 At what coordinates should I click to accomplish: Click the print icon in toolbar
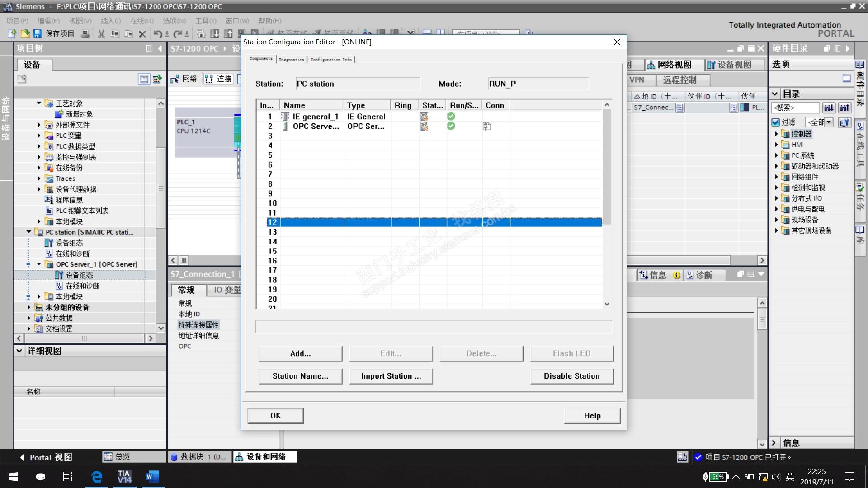(85, 34)
